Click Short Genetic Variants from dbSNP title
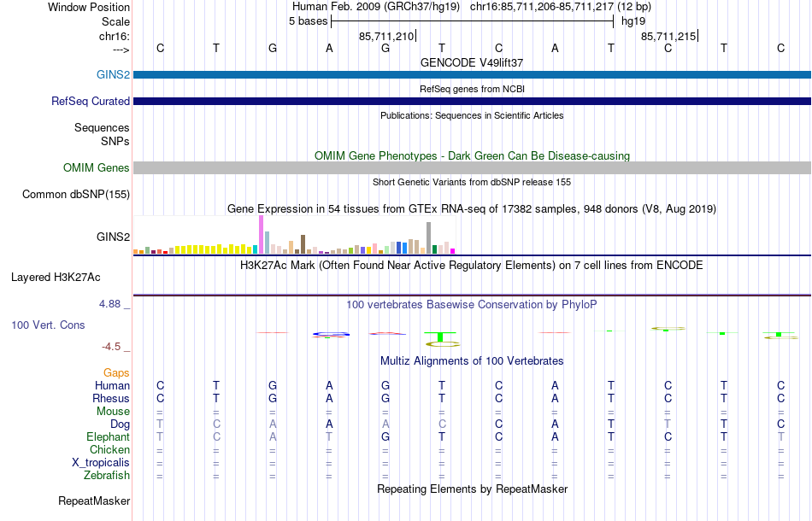Viewport: 812px width, 521px height. point(472,182)
